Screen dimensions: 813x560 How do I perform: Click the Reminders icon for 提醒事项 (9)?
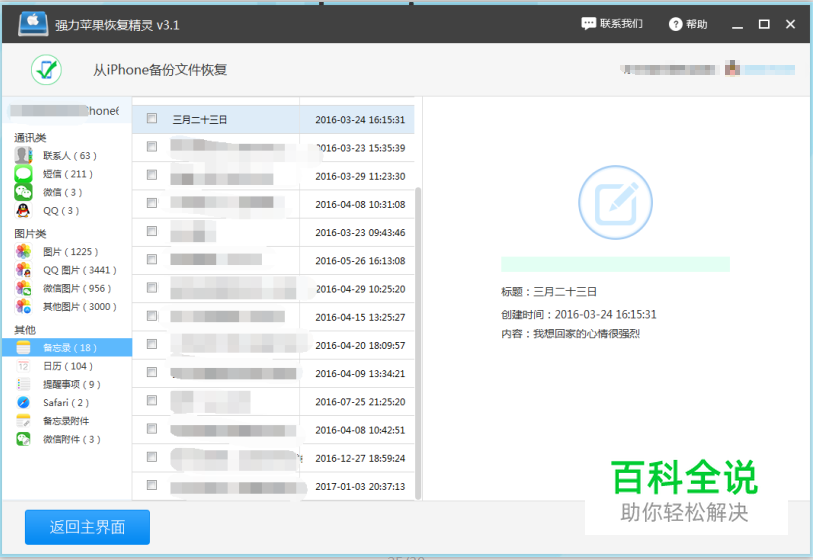[x=23, y=384]
